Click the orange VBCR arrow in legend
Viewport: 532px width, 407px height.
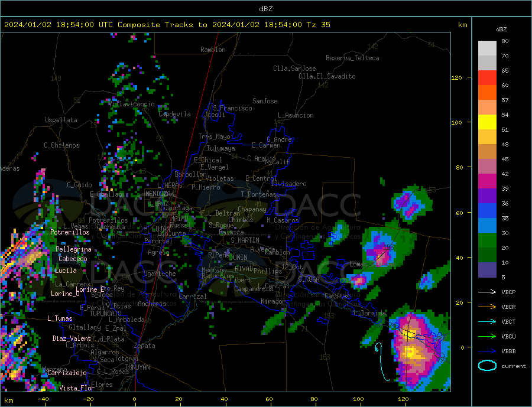click(x=487, y=307)
